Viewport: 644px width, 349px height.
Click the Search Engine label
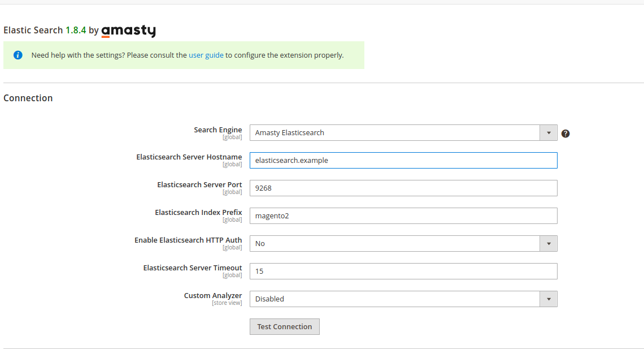click(217, 130)
